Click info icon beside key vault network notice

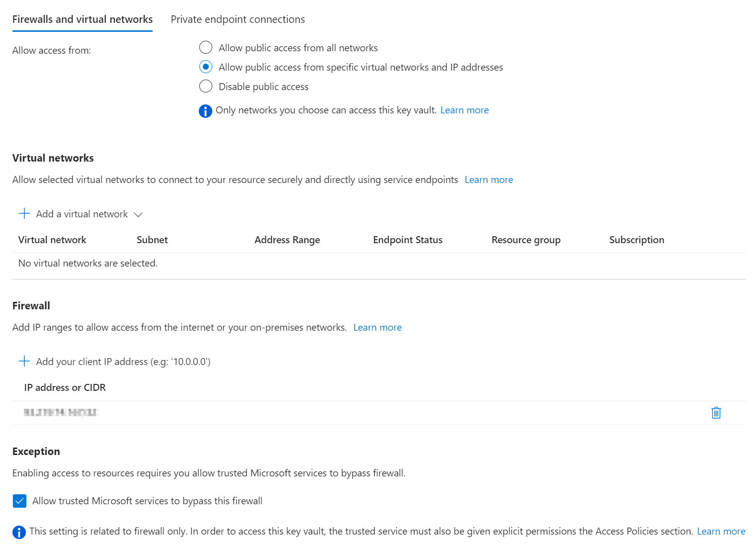click(x=205, y=111)
